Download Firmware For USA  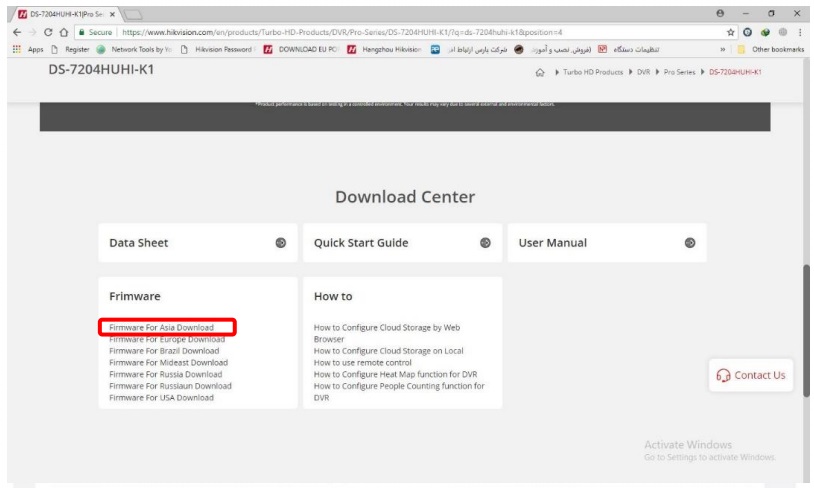tap(161, 398)
